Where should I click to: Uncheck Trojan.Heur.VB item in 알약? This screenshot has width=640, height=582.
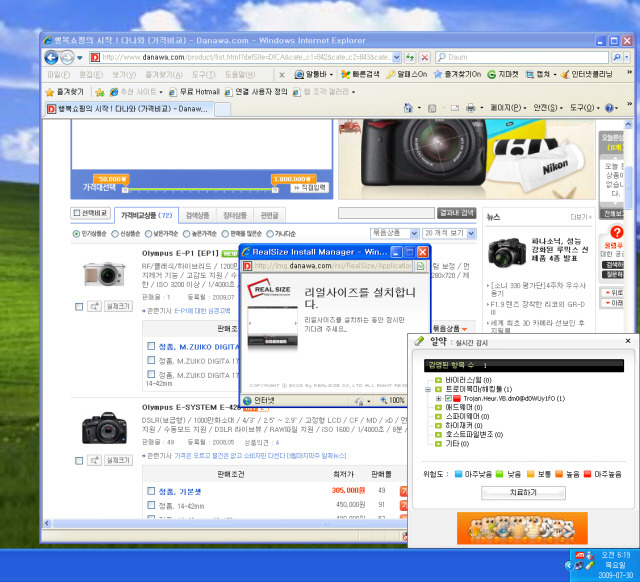click(448, 398)
